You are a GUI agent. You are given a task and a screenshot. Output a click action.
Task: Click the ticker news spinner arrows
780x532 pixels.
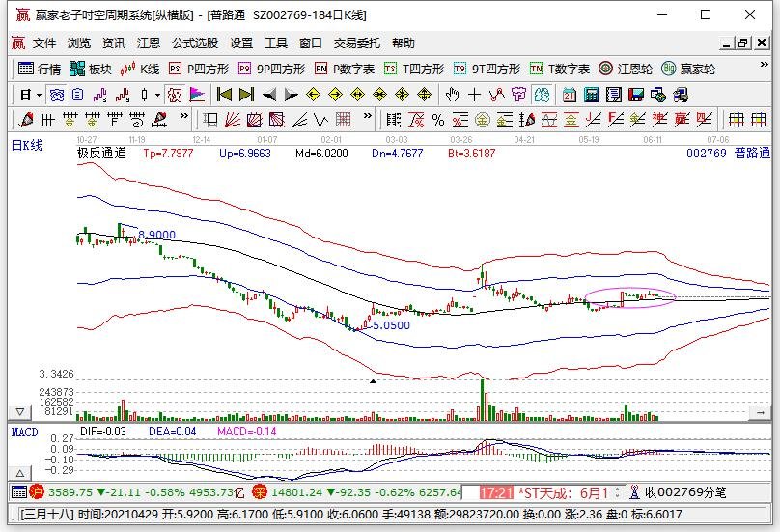pos(617,492)
